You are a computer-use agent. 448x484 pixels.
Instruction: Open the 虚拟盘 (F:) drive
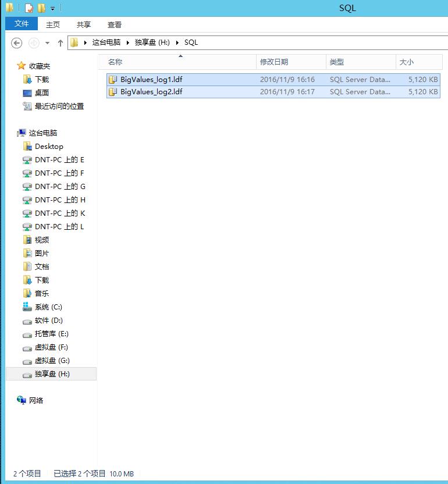pyautogui.click(x=51, y=347)
